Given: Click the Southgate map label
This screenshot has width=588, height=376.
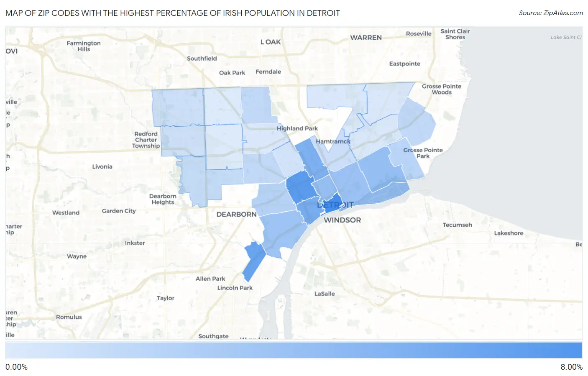Looking at the screenshot, I should pyautogui.click(x=213, y=336).
